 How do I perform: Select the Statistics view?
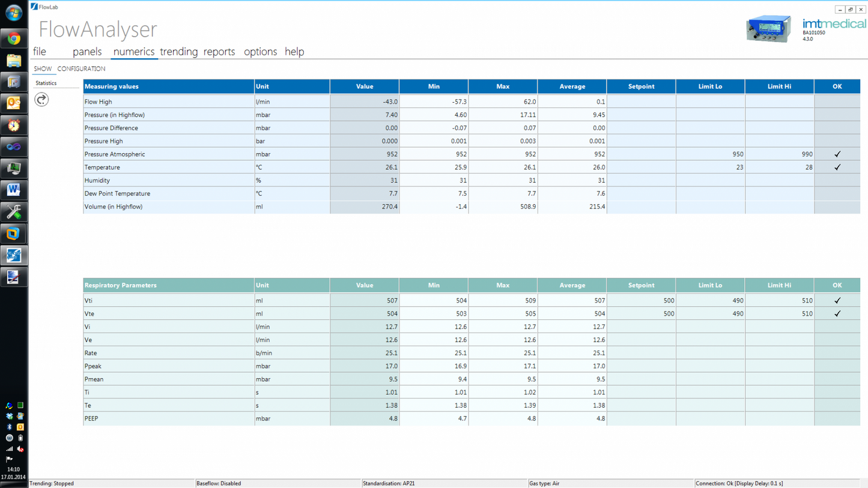click(x=45, y=83)
